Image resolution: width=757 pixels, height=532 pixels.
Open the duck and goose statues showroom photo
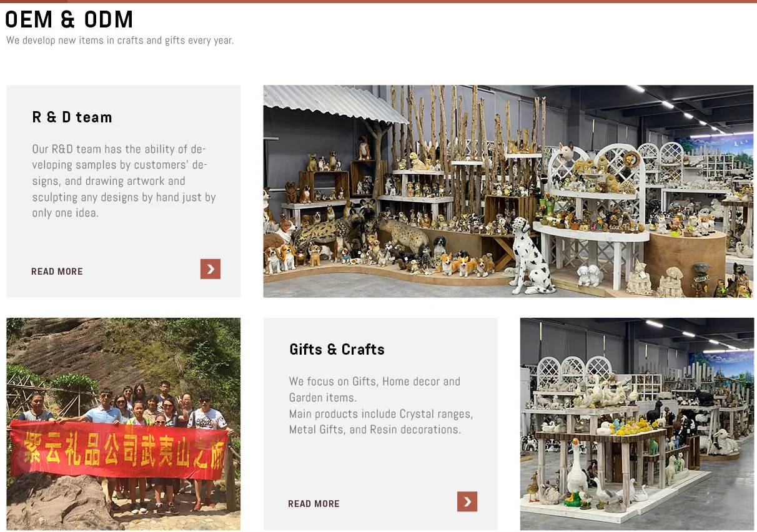637,424
